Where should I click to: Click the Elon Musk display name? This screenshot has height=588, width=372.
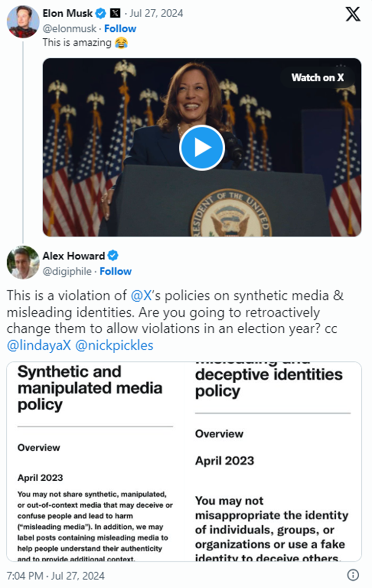pyautogui.click(x=68, y=13)
